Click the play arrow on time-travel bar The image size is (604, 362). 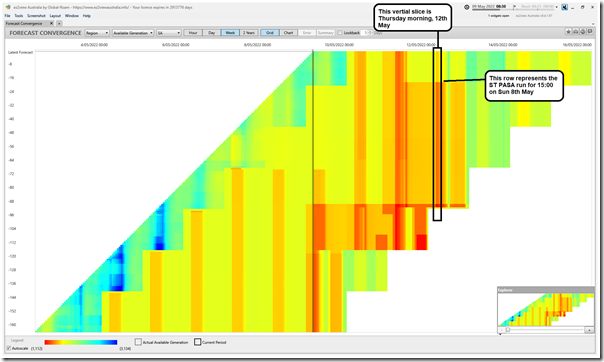[514, 7]
